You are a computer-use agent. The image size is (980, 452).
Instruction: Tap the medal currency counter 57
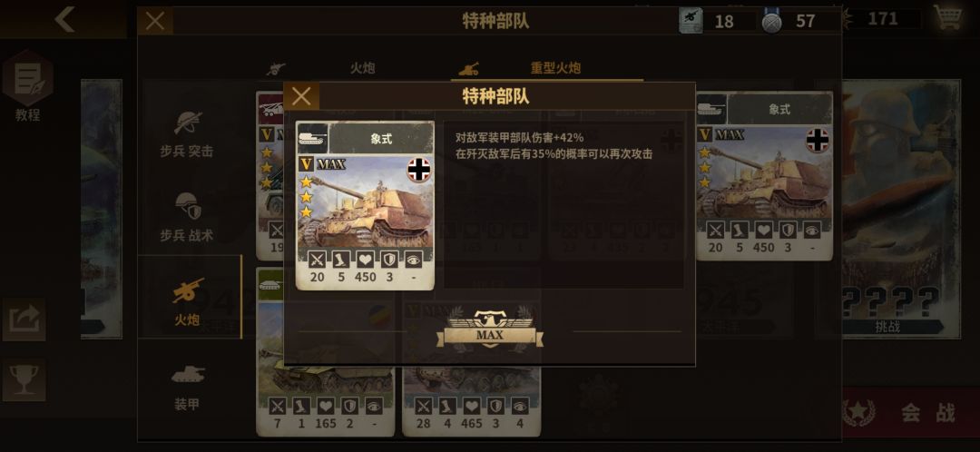[x=799, y=21]
